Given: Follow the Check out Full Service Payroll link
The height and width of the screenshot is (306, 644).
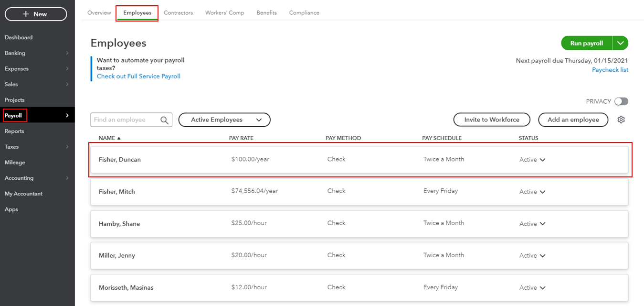Looking at the screenshot, I should point(138,76).
